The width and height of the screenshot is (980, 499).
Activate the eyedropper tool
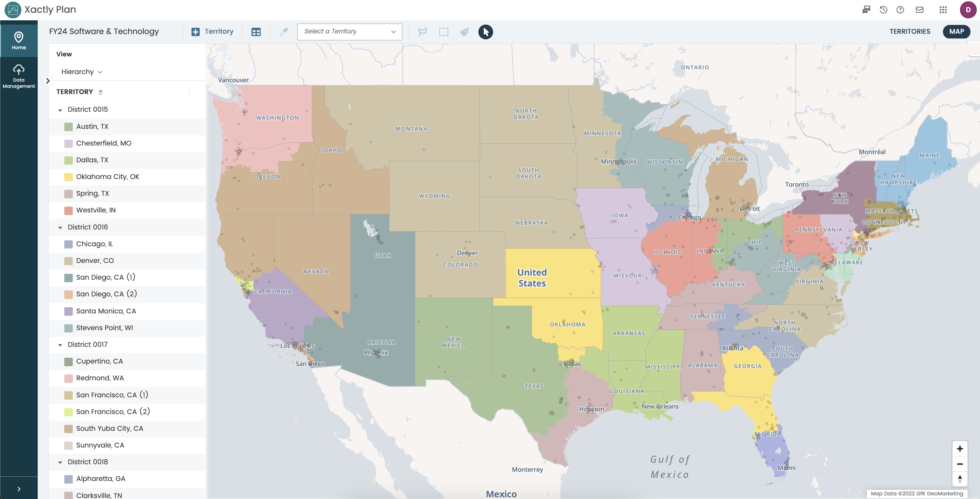pyautogui.click(x=283, y=32)
